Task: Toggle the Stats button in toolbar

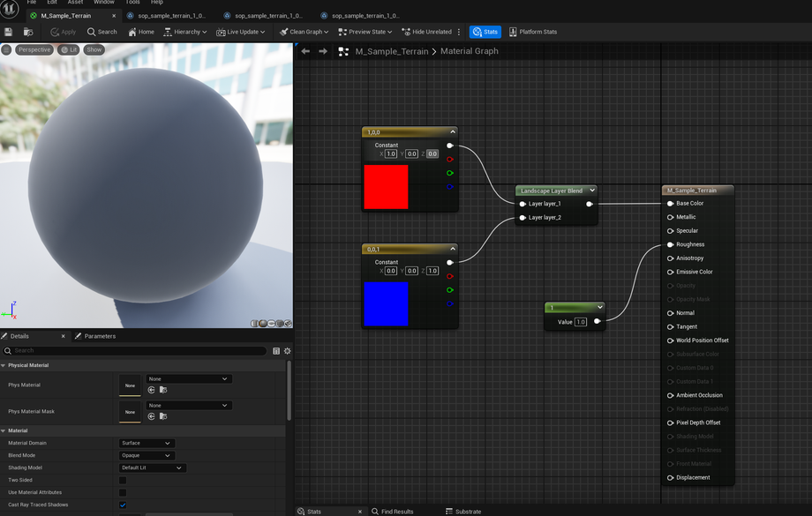Action: [485, 32]
